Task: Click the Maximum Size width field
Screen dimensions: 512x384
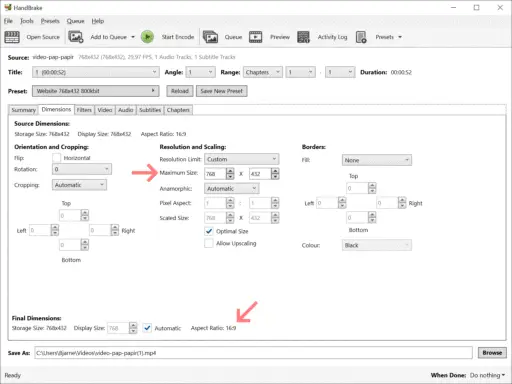Action: (x=215, y=174)
